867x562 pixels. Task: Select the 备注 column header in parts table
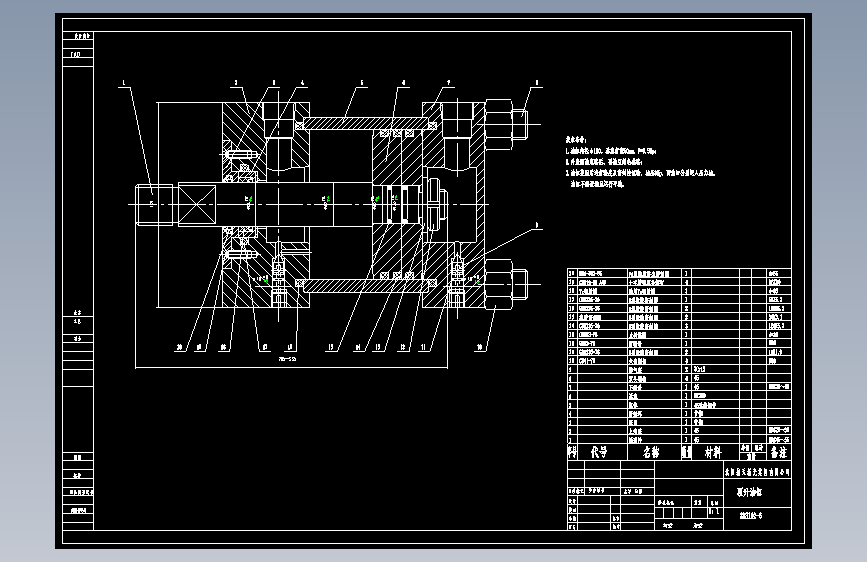tap(779, 452)
